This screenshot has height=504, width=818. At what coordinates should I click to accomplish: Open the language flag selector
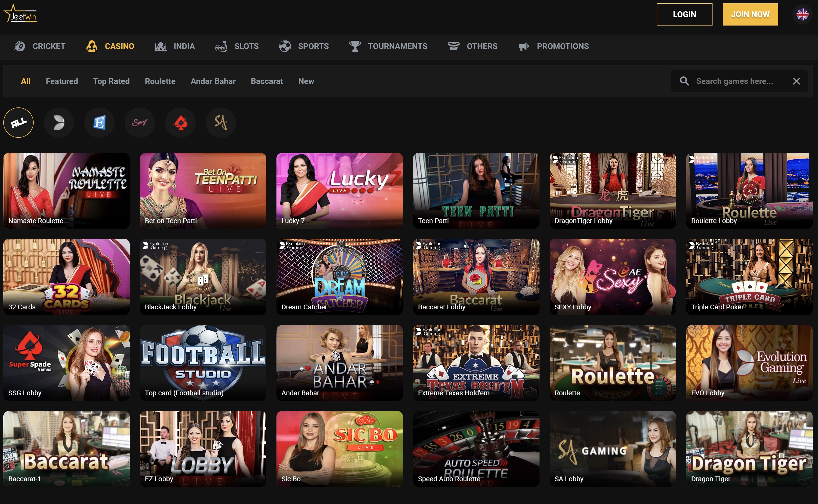(x=802, y=14)
